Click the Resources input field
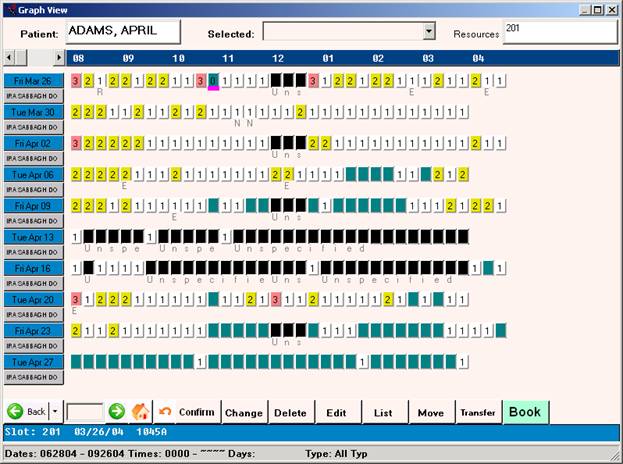The height and width of the screenshot is (464, 623). pyautogui.click(x=558, y=32)
